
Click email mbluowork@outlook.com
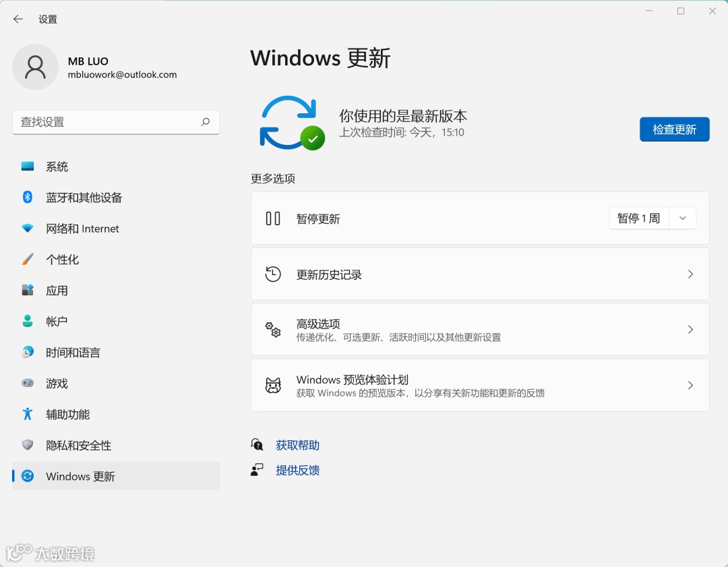(x=122, y=74)
